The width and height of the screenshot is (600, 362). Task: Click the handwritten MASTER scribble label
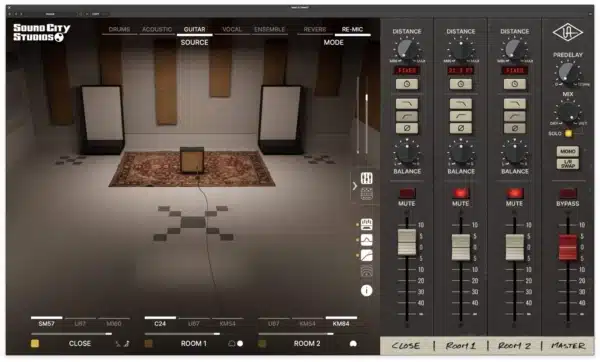568,346
